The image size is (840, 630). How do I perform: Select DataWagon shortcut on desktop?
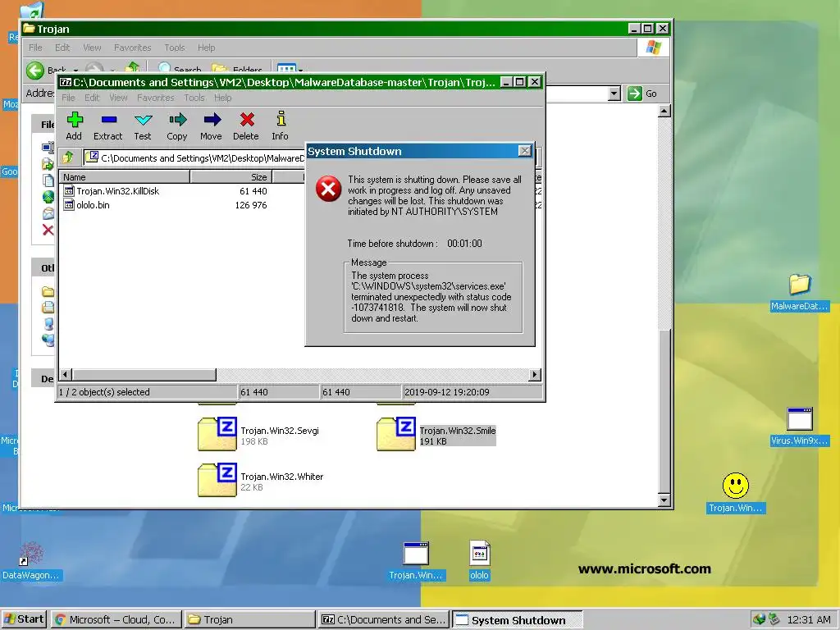[31, 561]
